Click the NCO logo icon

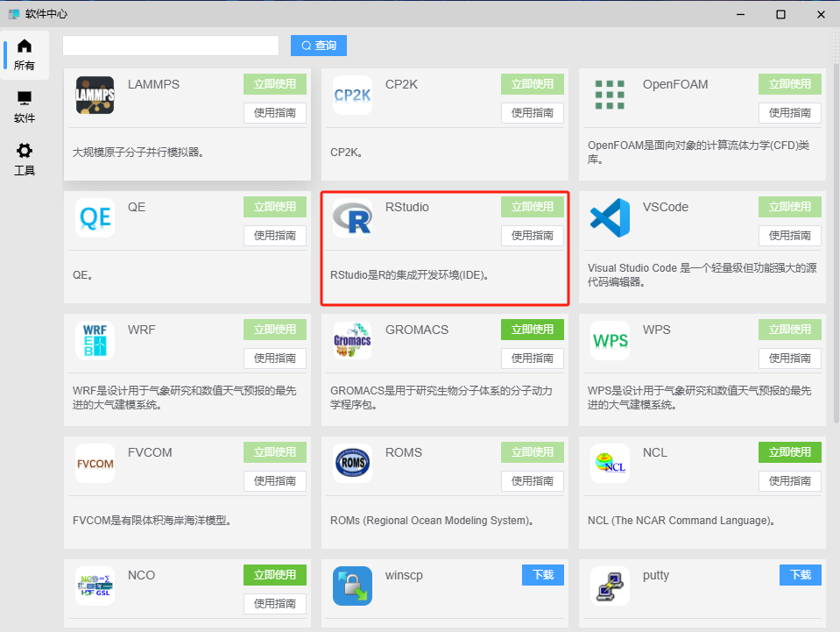(x=95, y=586)
